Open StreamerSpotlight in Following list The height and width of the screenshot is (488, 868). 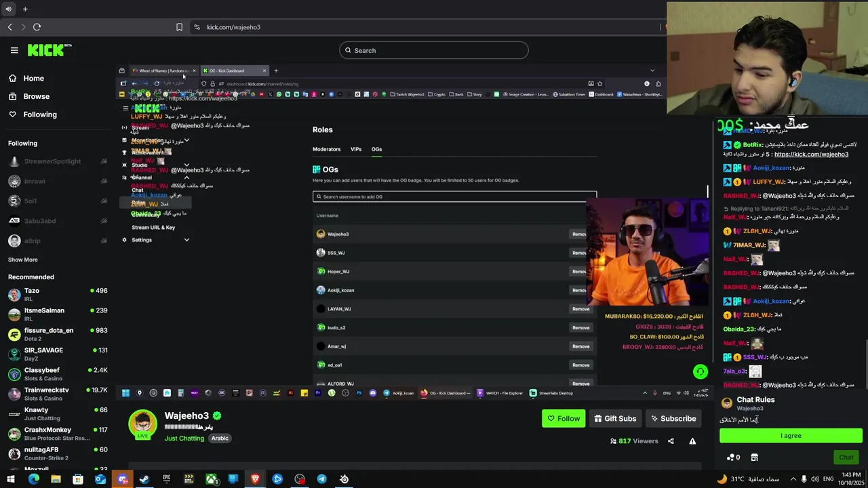click(58, 161)
